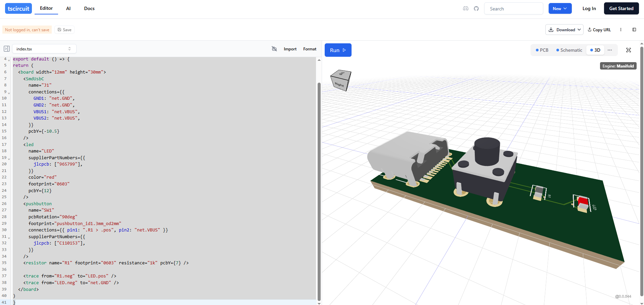
Task: Click the Search input field
Action: (x=513, y=9)
